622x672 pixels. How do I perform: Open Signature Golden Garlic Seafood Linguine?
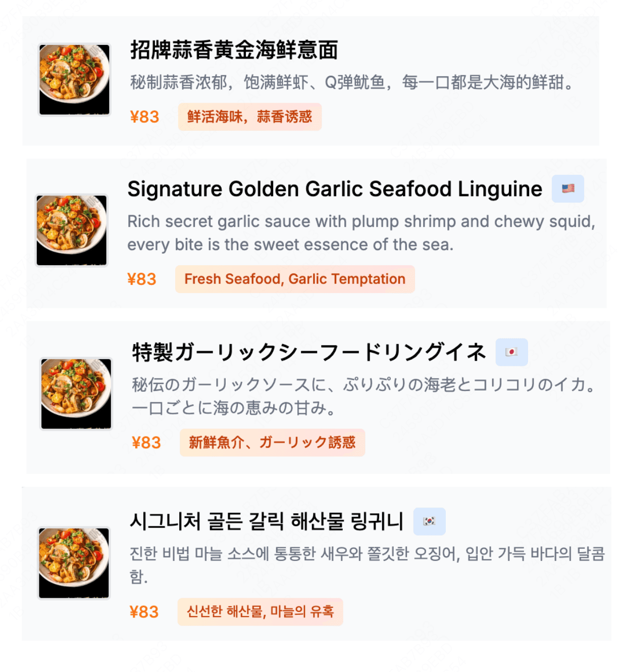click(334, 189)
